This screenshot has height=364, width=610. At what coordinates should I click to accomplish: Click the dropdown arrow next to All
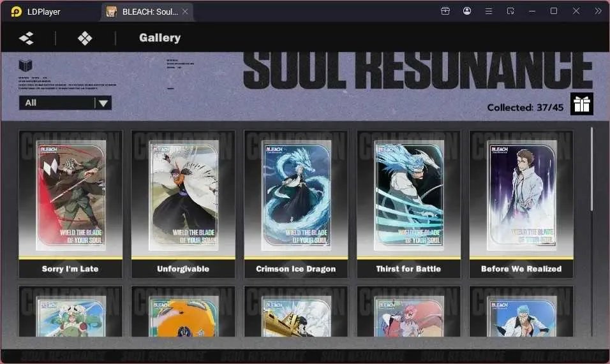(x=103, y=103)
